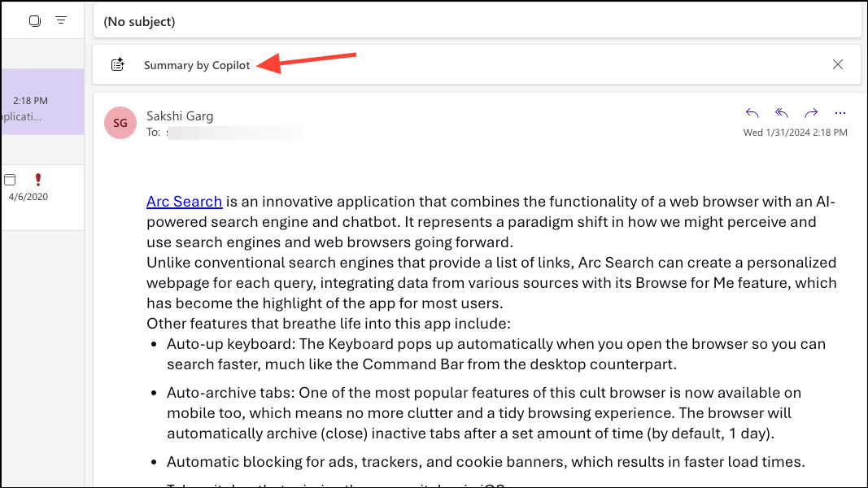This screenshot has width=868, height=488.
Task: Open the Arc Search hyperlink
Action: pos(185,202)
